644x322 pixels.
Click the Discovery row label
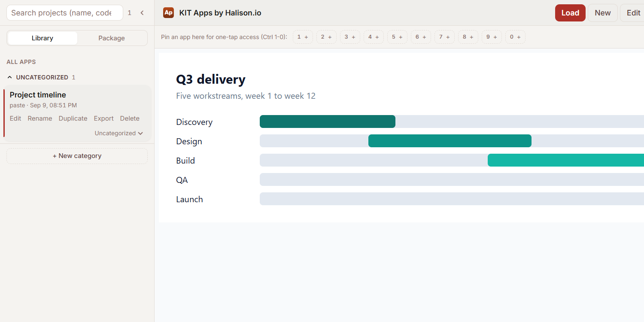click(x=194, y=122)
